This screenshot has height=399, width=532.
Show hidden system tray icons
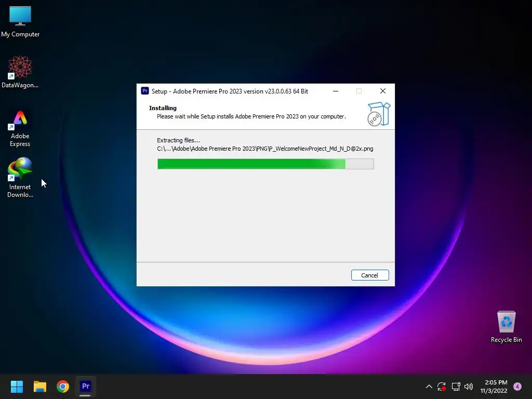tap(429, 387)
